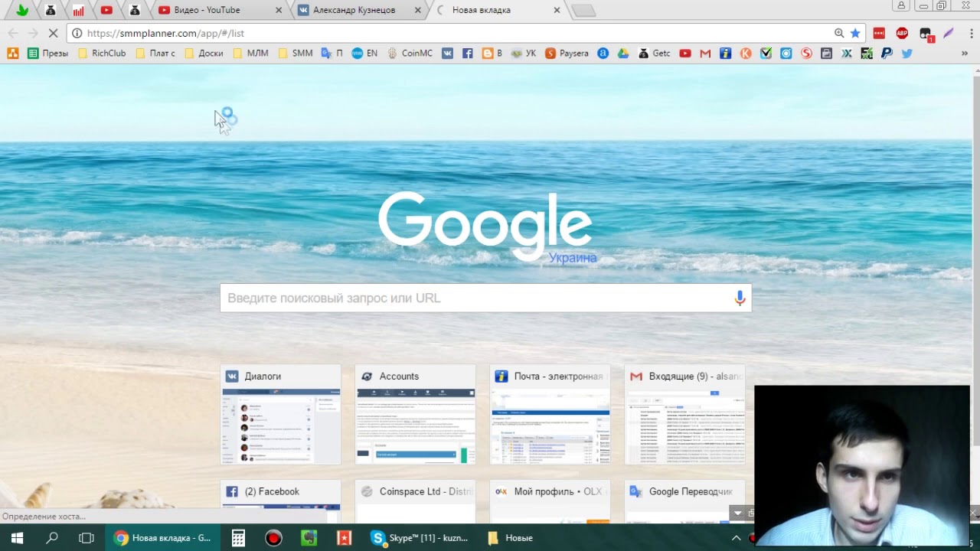
Task: Click the zoom magnifier icon in address bar
Action: [x=839, y=33]
